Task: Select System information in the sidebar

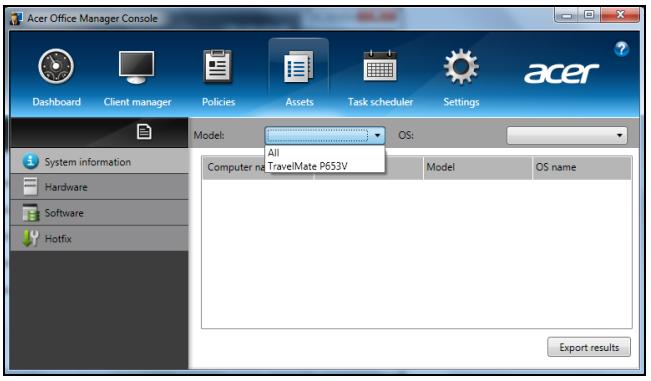Action: coord(99,161)
